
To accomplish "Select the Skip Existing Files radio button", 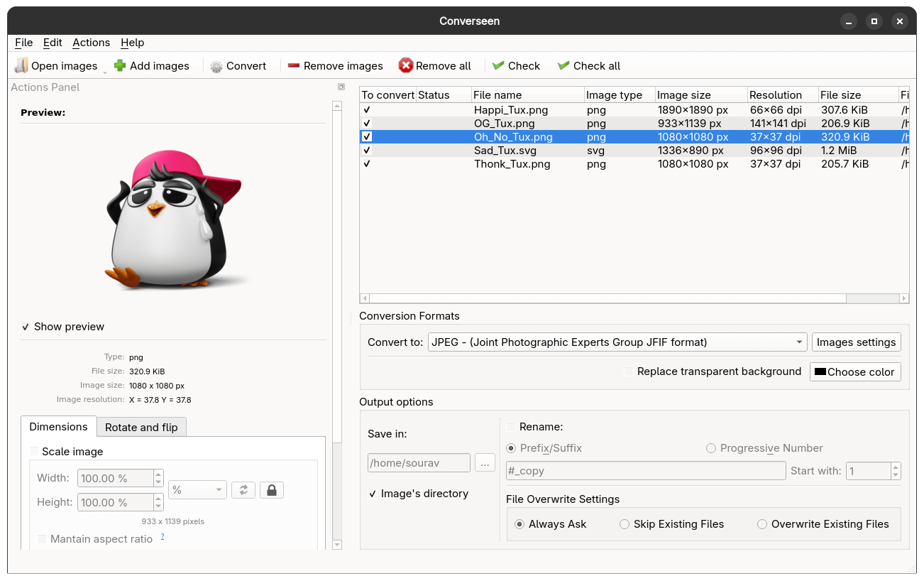I will coord(625,524).
